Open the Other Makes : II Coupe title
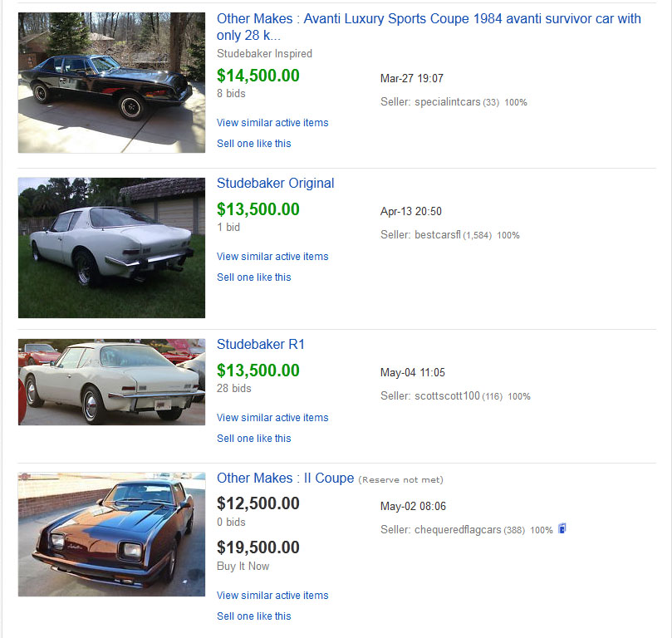Viewport: 672px width, 638px height. point(285,478)
